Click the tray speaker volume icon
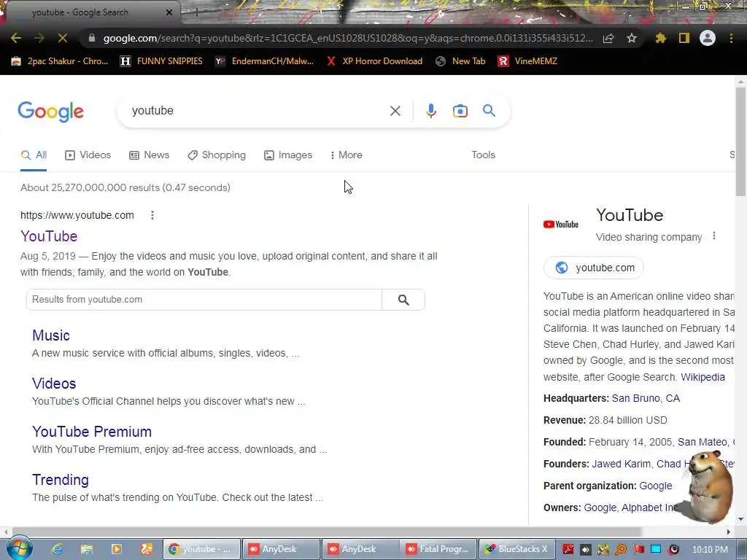The height and width of the screenshot is (560, 747). click(673, 550)
